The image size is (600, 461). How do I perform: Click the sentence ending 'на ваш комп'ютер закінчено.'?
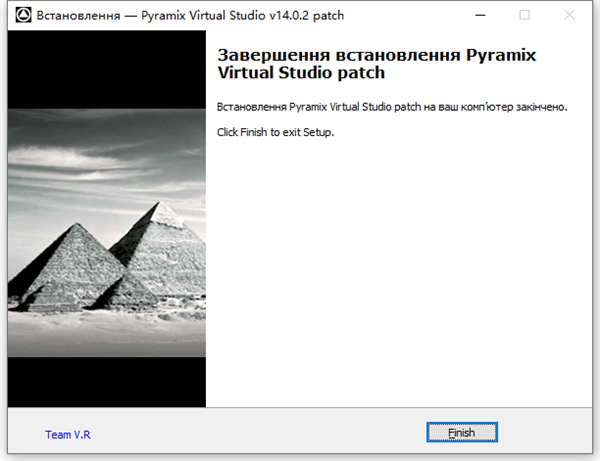[392, 107]
